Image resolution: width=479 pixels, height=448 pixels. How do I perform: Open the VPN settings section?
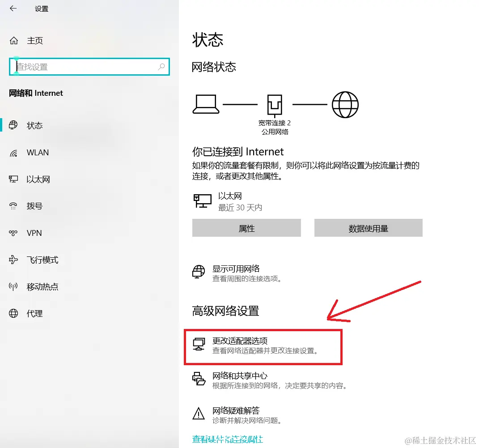tap(35, 233)
